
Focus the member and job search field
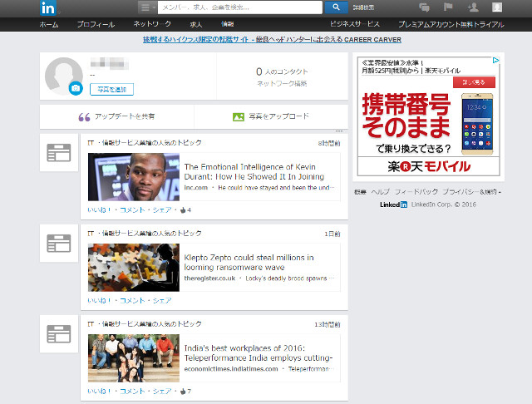click(240, 7)
